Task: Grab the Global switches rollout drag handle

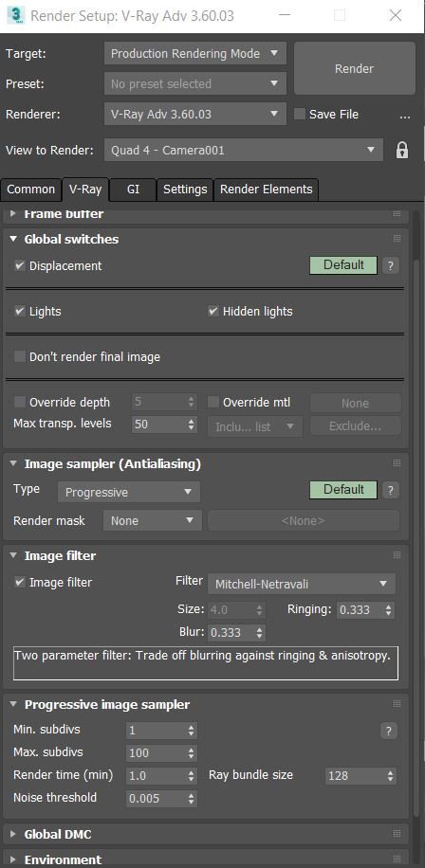Action: coord(397,239)
